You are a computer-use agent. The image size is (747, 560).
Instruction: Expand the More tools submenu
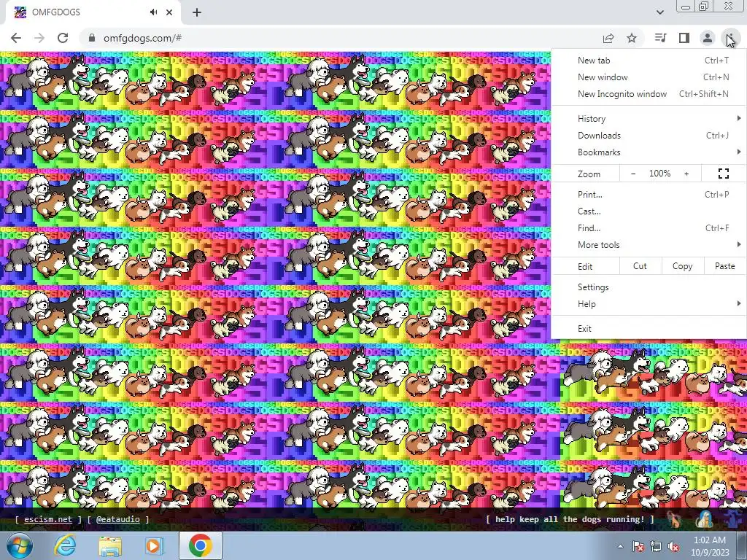[x=649, y=245]
